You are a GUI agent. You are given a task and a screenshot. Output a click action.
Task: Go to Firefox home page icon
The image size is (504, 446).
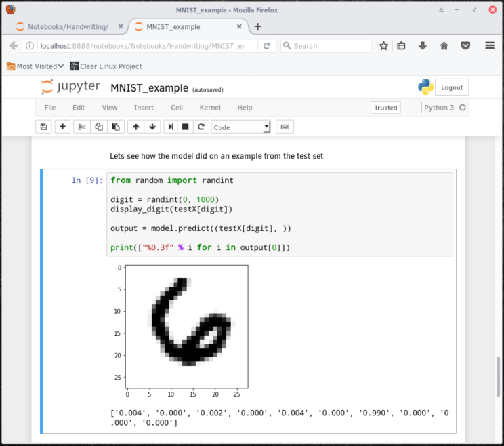click(x=444, y=46)
